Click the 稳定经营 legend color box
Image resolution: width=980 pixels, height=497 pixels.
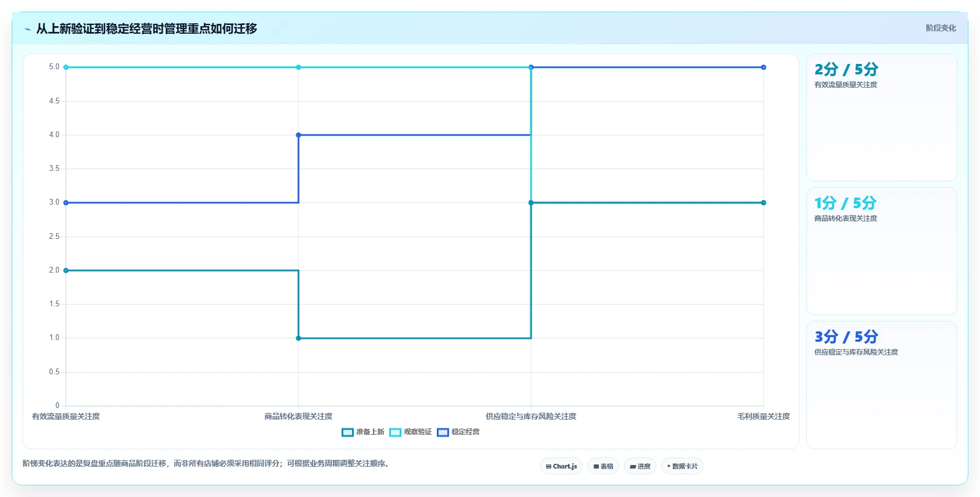pyautogui.click(x=443, y=432)
